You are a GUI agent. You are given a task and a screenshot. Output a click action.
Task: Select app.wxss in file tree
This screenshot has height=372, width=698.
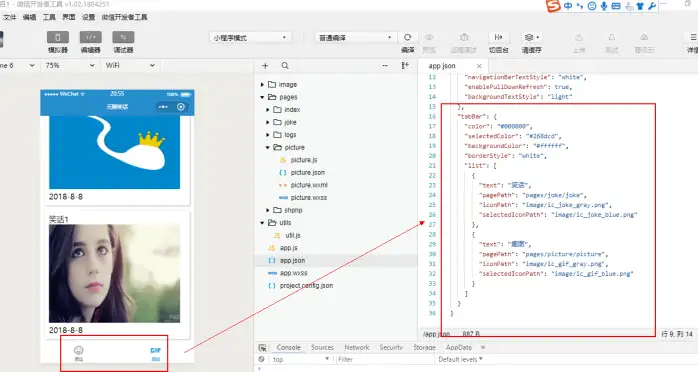[x=293, y=273]
